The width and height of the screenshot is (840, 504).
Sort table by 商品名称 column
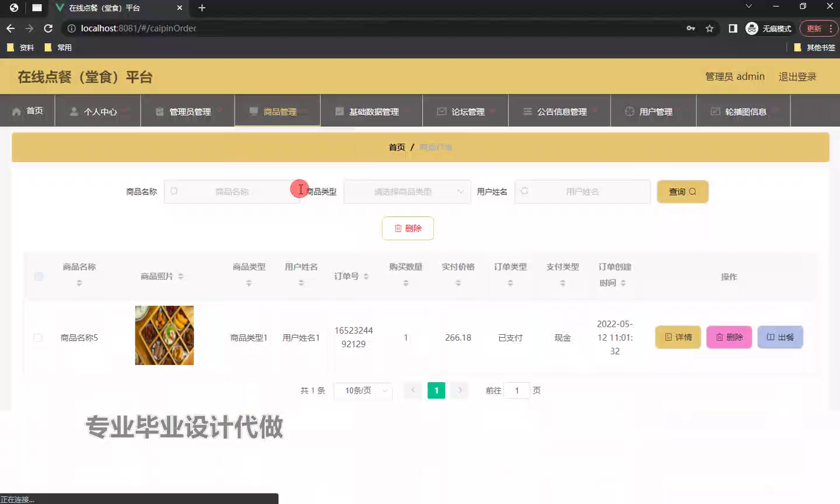tap(79, 283)
